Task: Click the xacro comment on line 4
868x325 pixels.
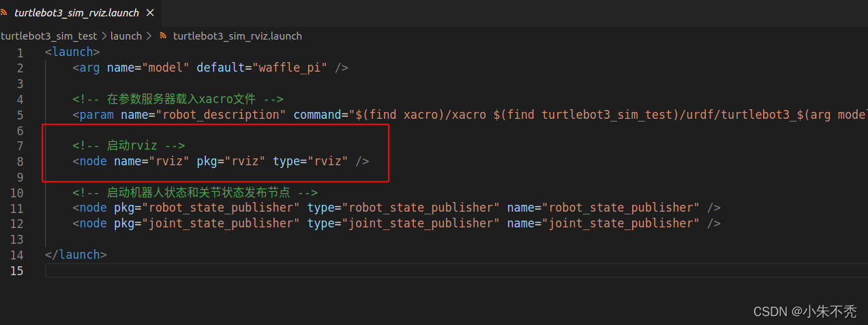Action: (x=178, y=99)
